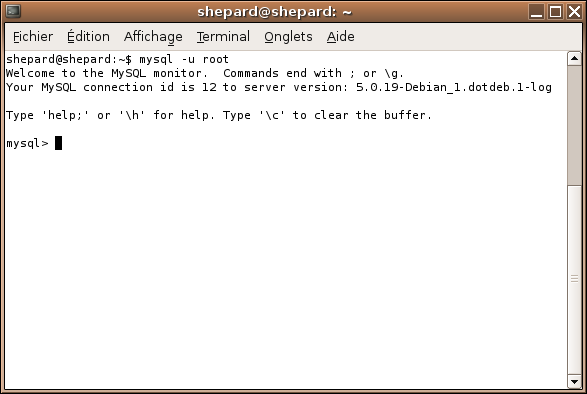Open the Affichage menu
587x394 pixels.
[x=153, y=37]
